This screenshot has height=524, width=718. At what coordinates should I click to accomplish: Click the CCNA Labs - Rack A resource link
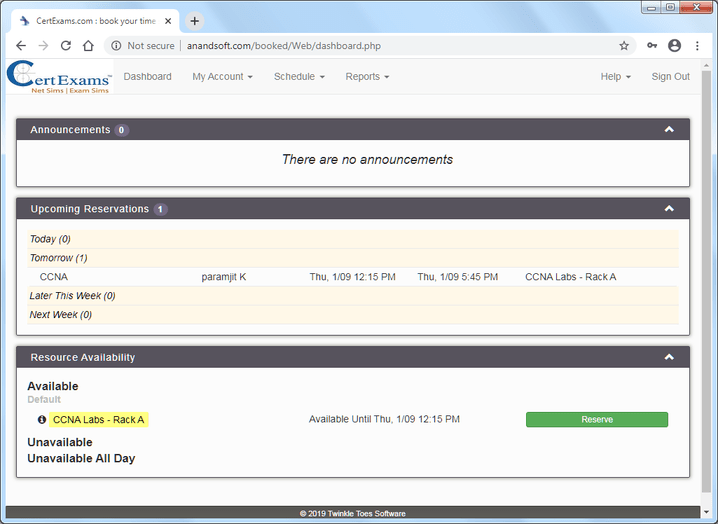98,420
